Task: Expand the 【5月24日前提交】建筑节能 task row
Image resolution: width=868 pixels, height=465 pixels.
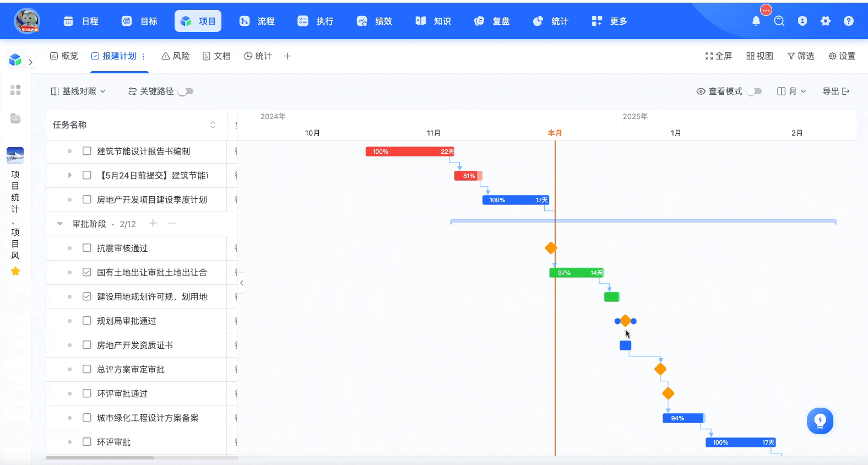Action: pyautogui.click(x=70, y=175)
